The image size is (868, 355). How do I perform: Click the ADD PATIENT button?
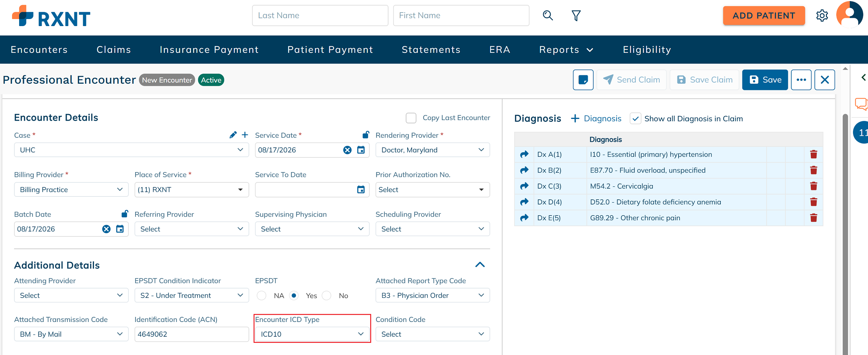coord(764,15)
